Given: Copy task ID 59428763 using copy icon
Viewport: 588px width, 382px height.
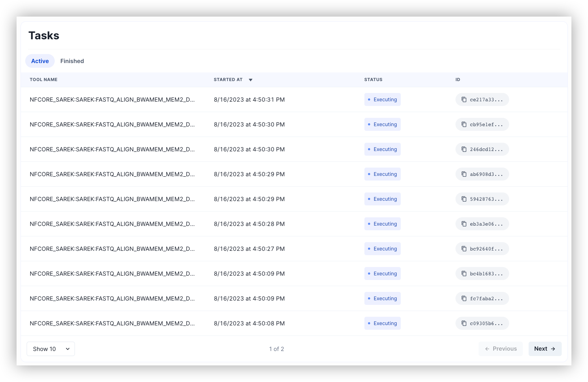Looking at the screenshot, I should 464,199.
